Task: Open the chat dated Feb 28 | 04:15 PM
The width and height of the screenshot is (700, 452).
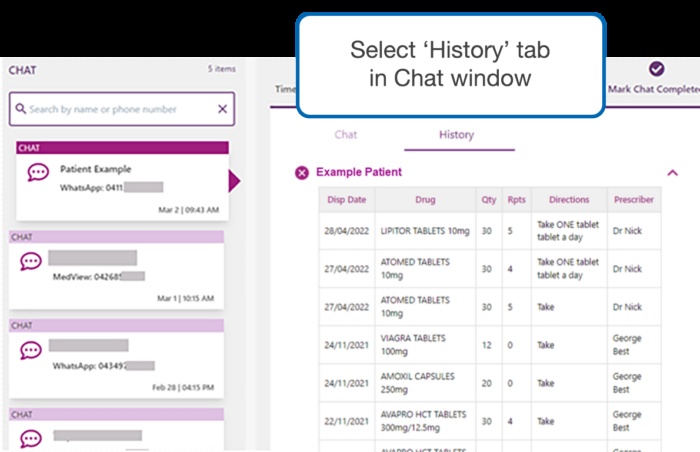Action: click(116, 358)
